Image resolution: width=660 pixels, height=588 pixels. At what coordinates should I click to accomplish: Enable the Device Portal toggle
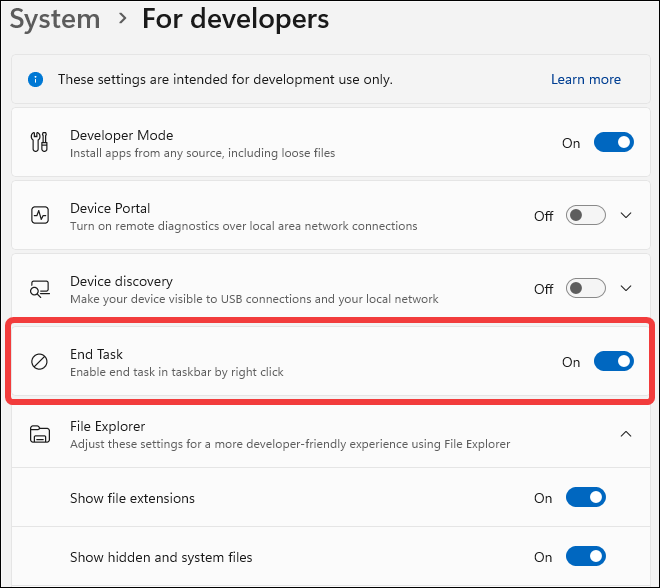pyautogui.click(x=585, y=215)
